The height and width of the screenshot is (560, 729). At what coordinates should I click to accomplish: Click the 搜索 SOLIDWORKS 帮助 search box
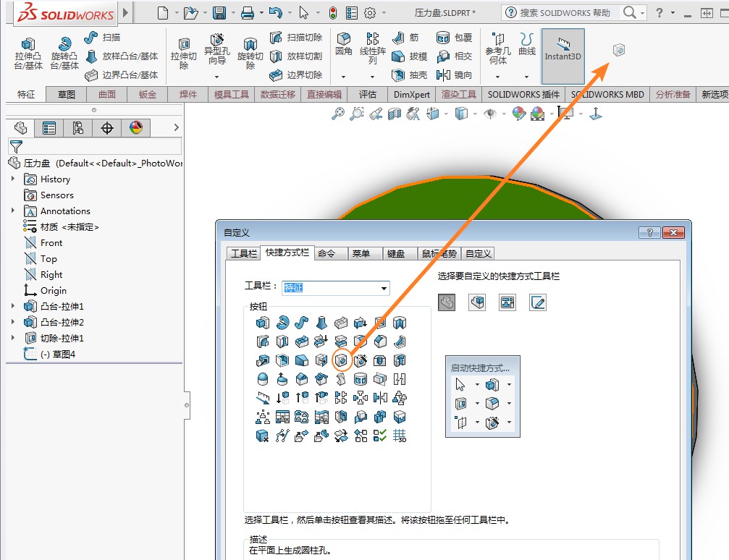coord(565,12)
